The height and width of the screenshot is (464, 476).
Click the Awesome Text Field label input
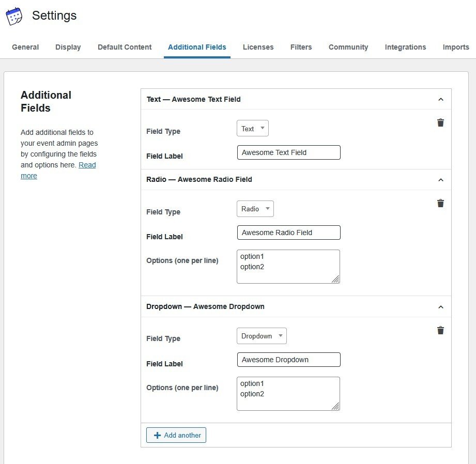288,152
